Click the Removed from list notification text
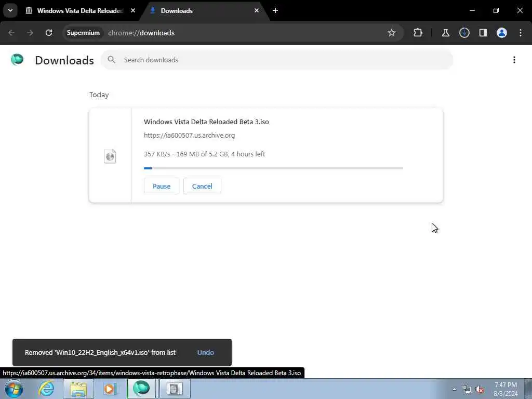532x399 pixels. point(100,353)
